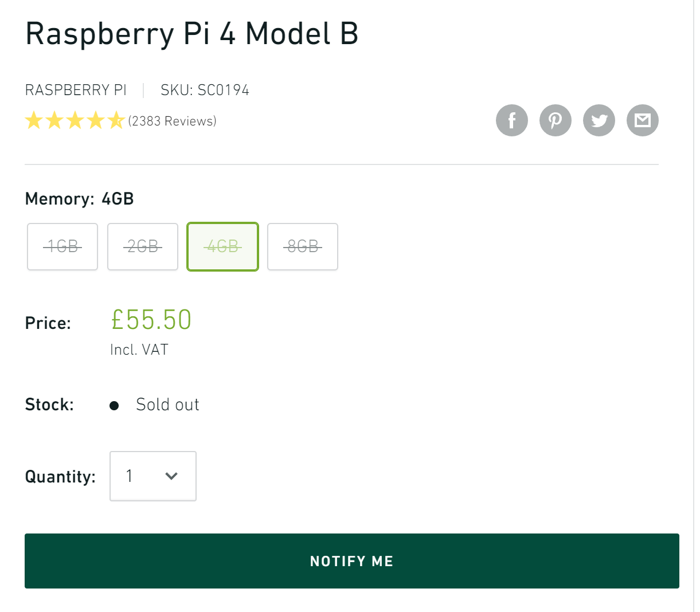This screenshot has height=612, width=700.
Task: Share product via email icon
Action: click(x=642, y=120)
